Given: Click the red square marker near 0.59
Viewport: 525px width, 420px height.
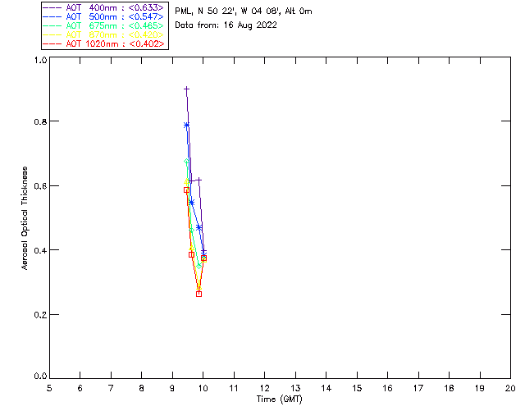Looking at the screenshot, I should pos(186,190).
